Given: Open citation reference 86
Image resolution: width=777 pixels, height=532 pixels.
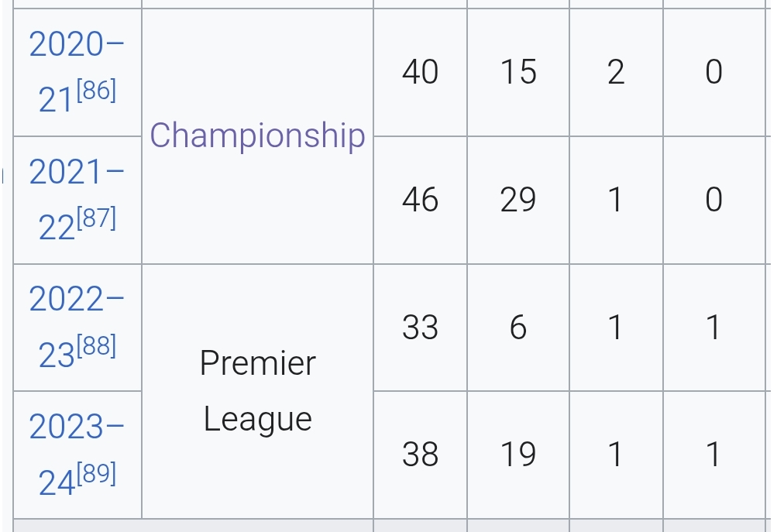Looking at the screenshot, I should (97, 90).
